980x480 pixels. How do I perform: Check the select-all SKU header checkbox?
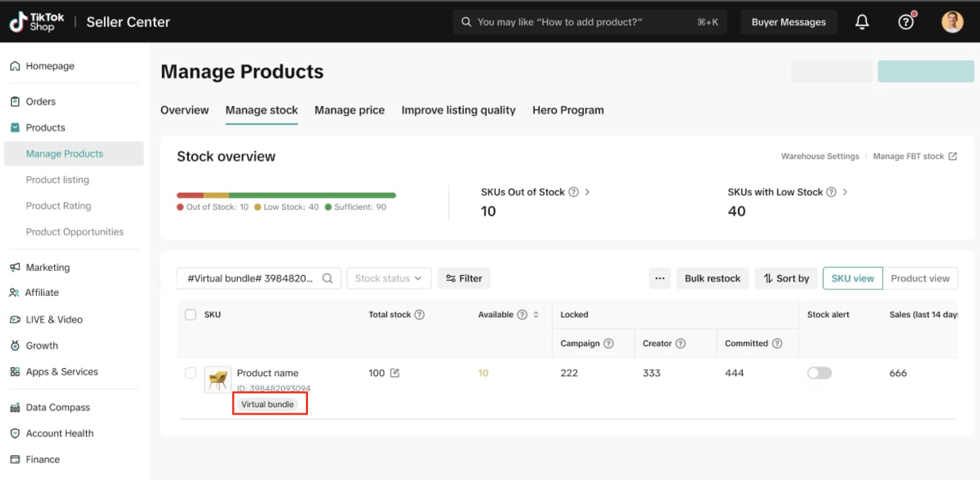[x=191, y=315]
